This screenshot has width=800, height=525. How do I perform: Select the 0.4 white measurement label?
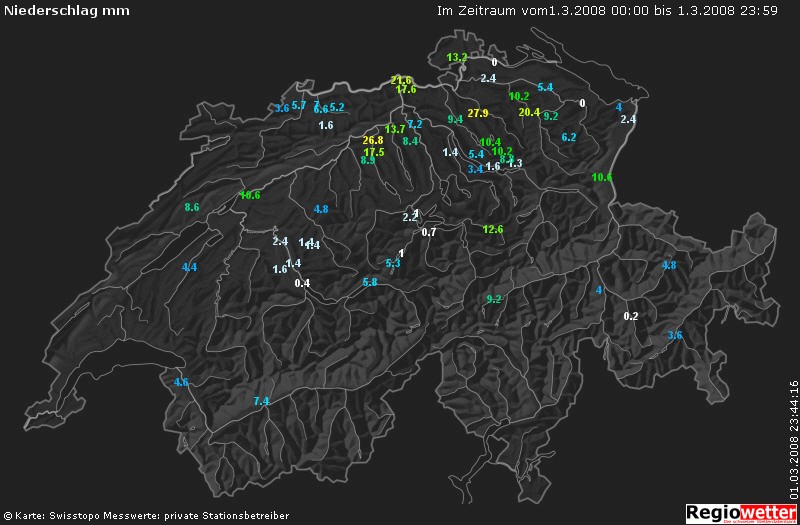[x=303, y=283]
